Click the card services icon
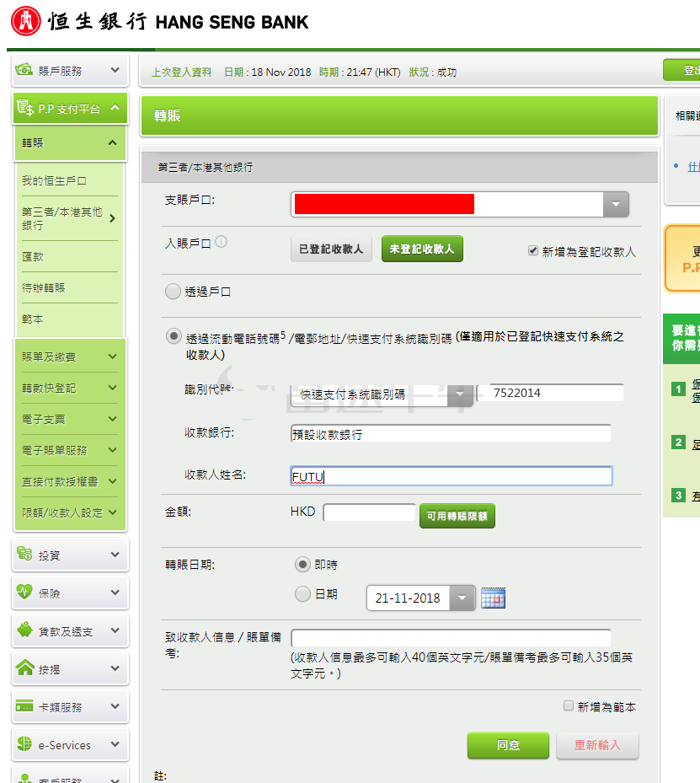The image size is (700, 783). point(24,706)
